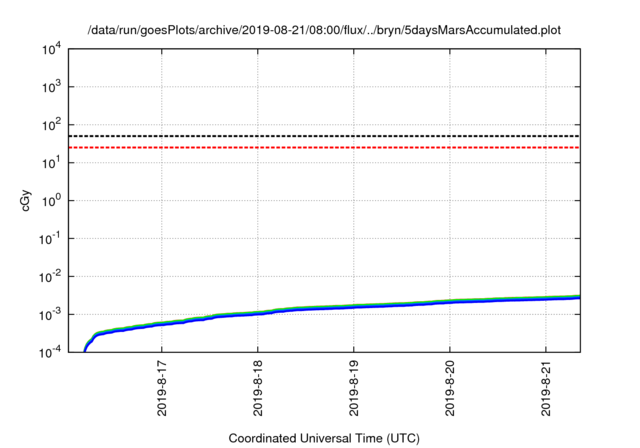Click the 10^-1 y-axis label
The image size is (640, 448).
pos(50,239)
